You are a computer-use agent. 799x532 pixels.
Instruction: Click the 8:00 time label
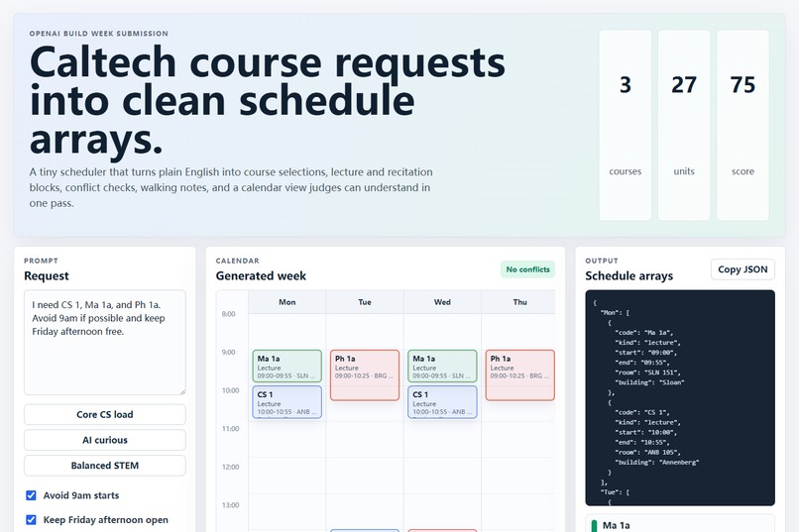click(229, 314)
